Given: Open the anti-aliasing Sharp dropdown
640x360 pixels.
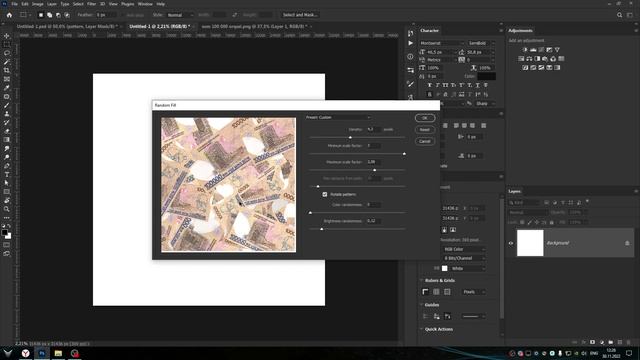Looking at the screenshot, I should (485, 104).
